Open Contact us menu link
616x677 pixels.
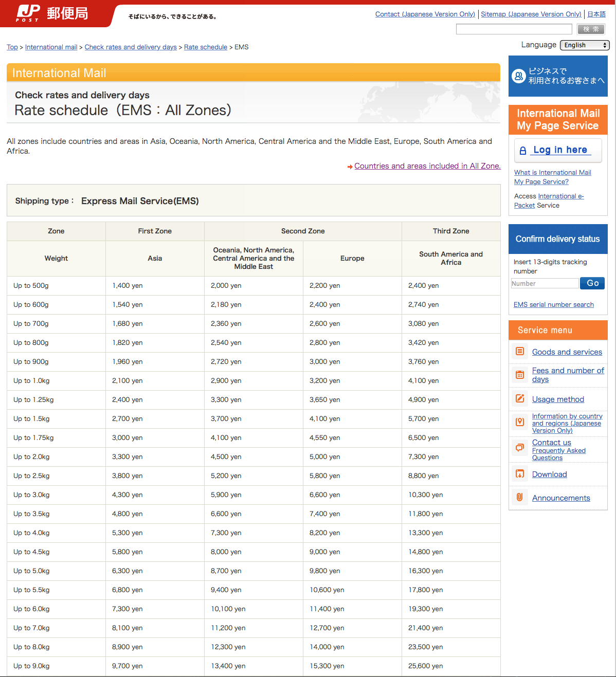(x=552, y=443)
